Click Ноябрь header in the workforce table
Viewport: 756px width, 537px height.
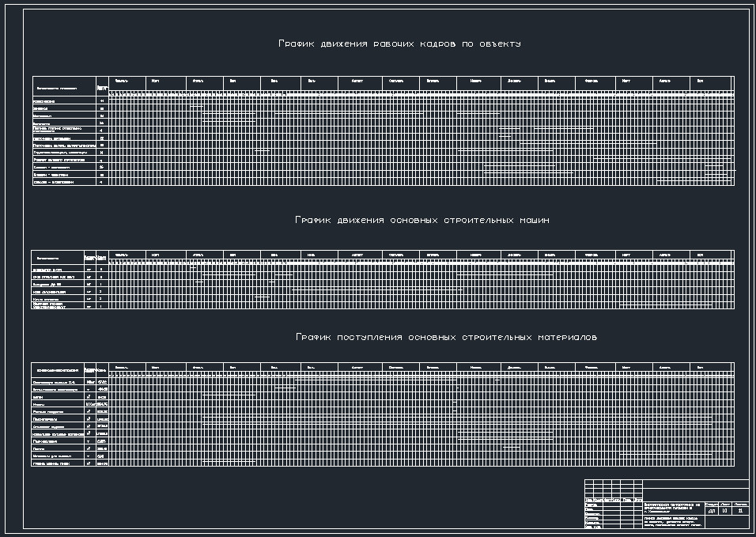pos(476,81)
